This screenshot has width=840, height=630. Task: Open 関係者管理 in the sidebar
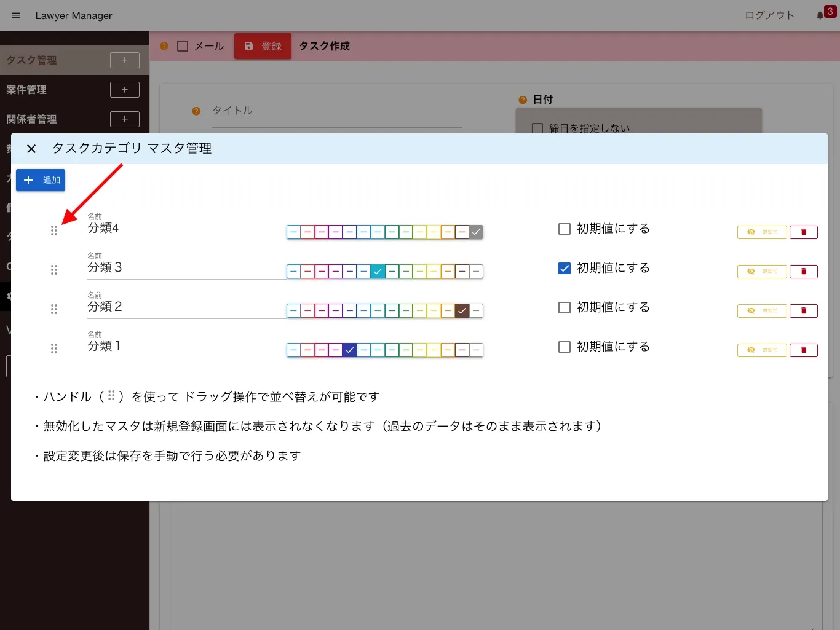(x=31, y=119)
